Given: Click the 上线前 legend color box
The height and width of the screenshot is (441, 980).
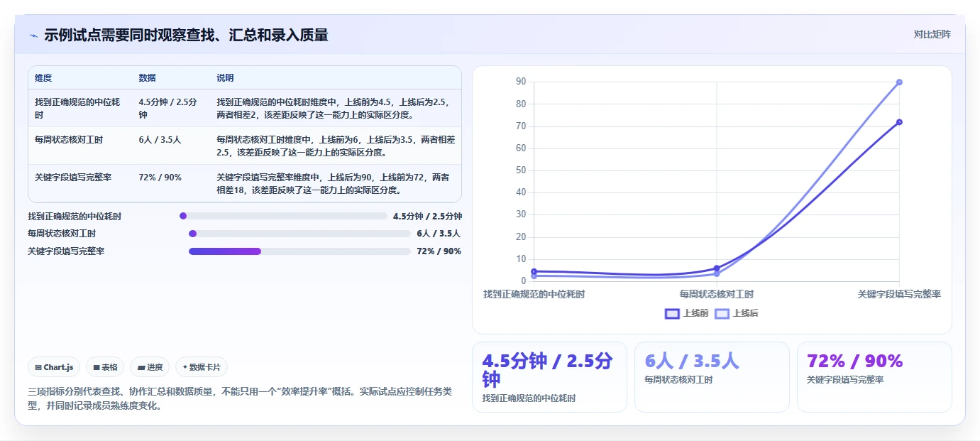Looking at the screenshot, I should (672, 313).
